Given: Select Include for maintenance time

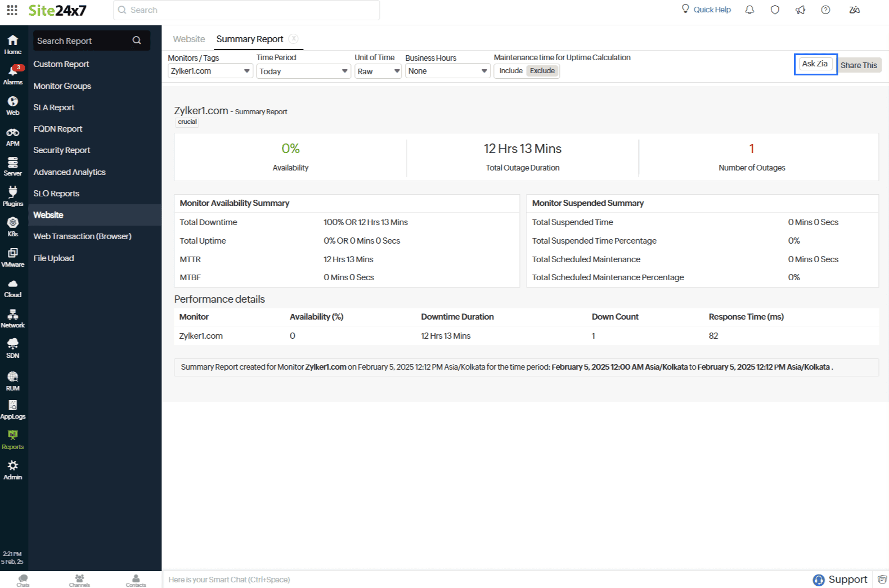Looking at the screenshot, I should tap(510, 71).
